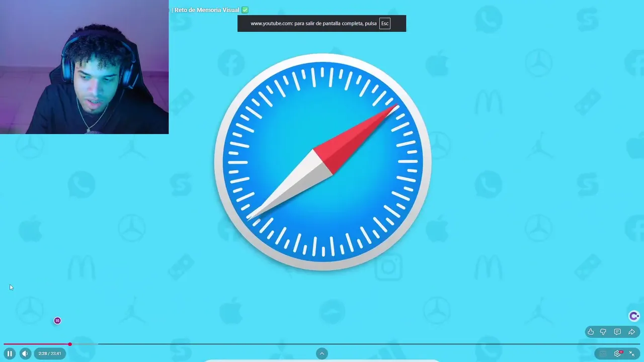
Task: Click the purple 16 badge
Action: [x=57, y=321]
